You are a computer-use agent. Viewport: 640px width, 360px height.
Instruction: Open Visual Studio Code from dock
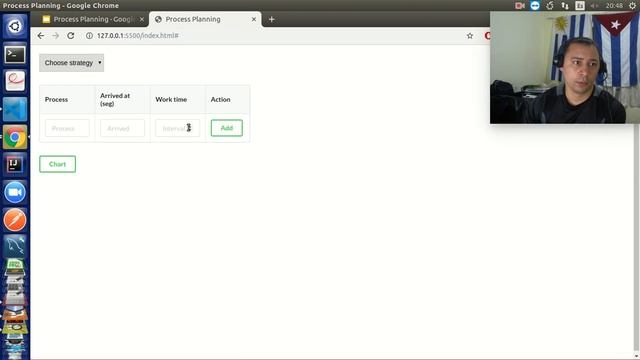tap(15, 109)
